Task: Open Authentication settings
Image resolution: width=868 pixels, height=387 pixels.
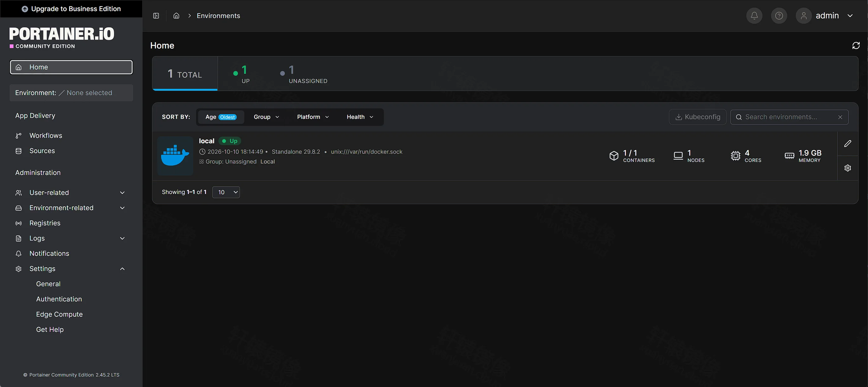Action: tap(59, 299)
